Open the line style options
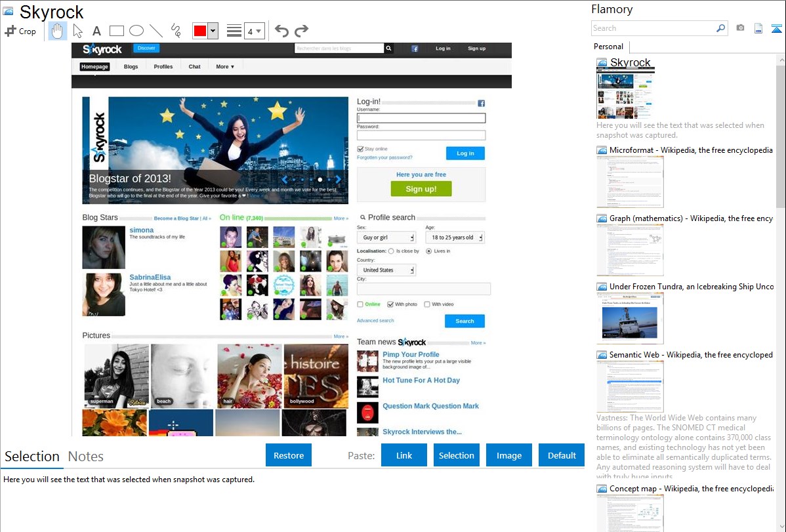 pos(234,31)
